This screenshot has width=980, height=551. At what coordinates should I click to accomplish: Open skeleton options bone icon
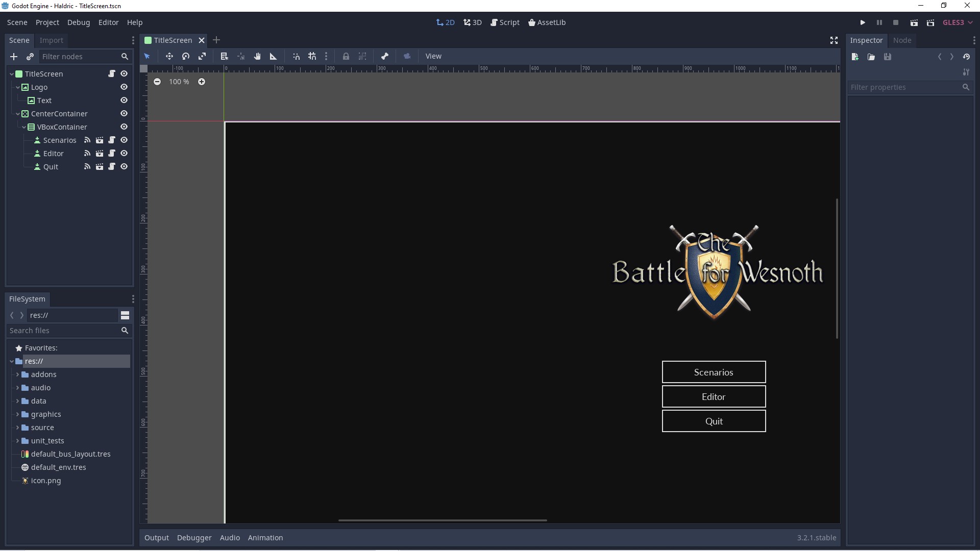pyautogui.click(x=385, y=56)
